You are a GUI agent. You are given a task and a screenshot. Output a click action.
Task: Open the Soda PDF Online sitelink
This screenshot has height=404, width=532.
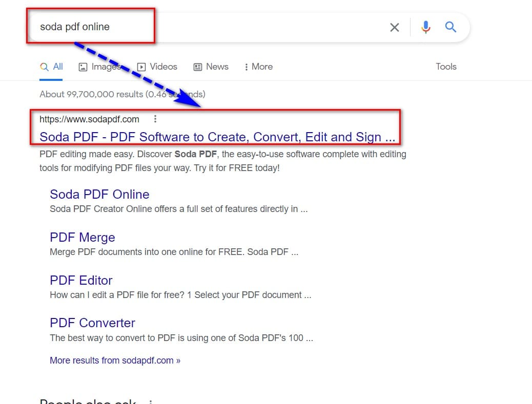pos(99,194)
